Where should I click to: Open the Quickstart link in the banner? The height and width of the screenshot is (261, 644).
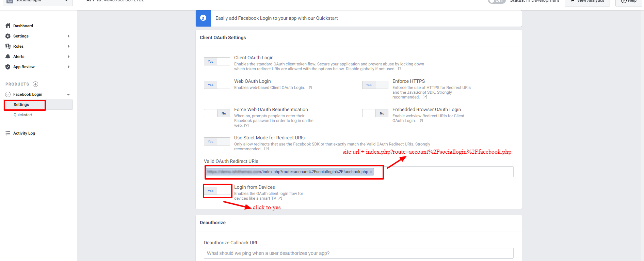(327, 18)
